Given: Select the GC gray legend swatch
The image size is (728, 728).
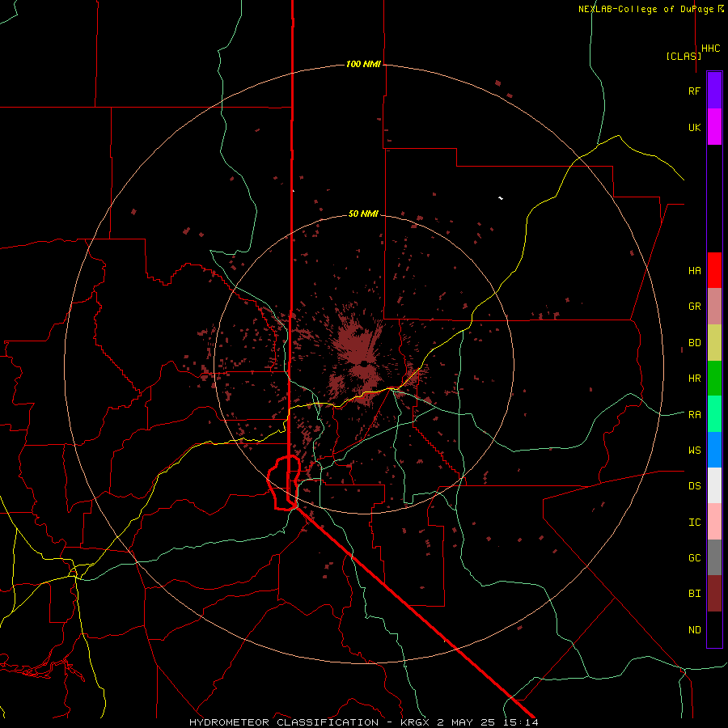Looking at the screenshot, I should (714, 557).
